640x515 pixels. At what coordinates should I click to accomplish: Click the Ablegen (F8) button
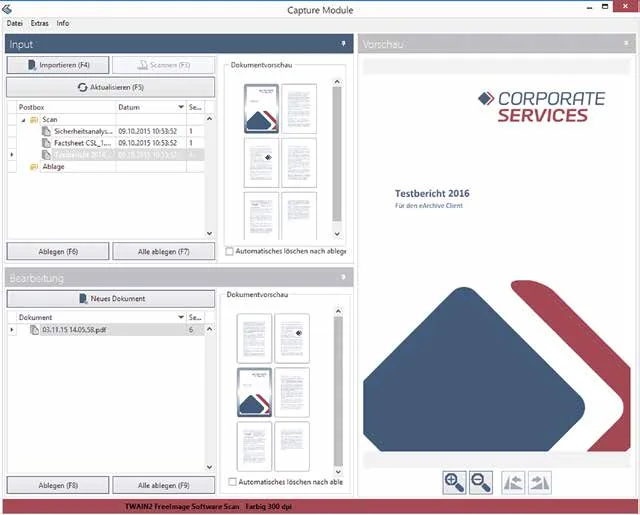coord(58,485)
